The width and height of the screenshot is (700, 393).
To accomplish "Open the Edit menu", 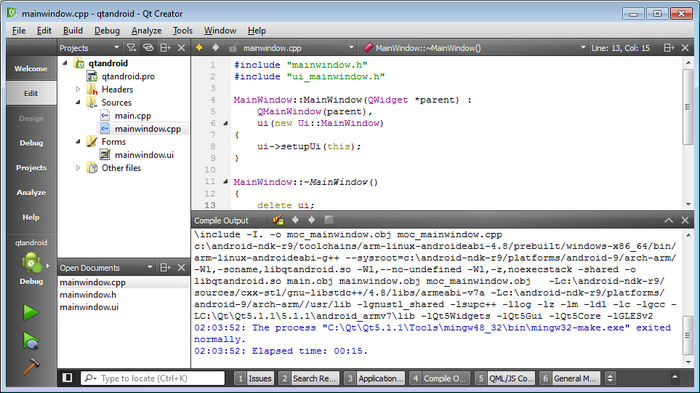I will click(x=44, y=30).
